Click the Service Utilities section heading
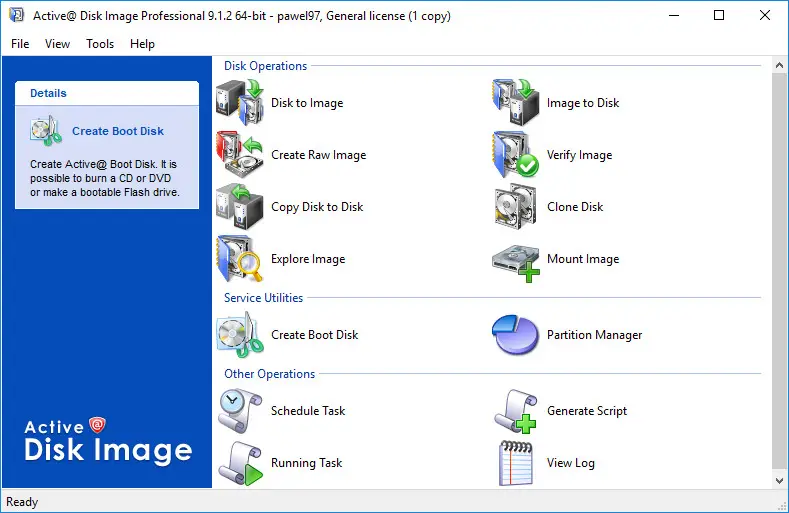This screenshot has width=789, height=513. (x=263, y=298)
